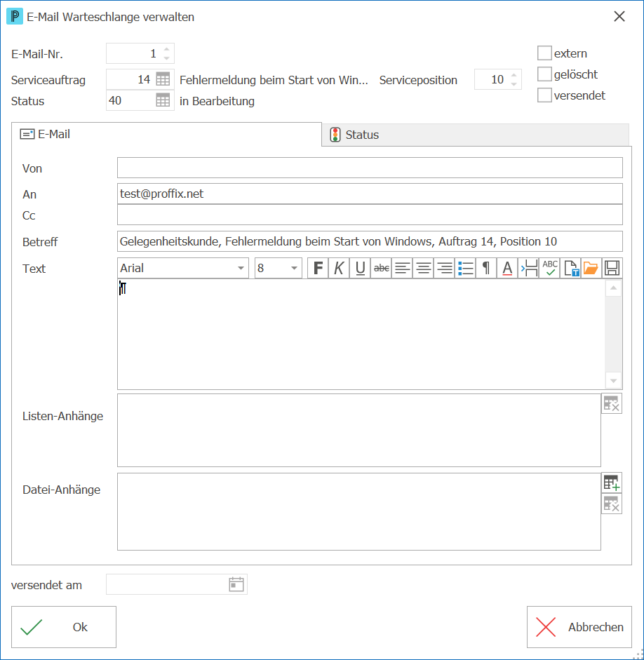Open Serviceauftrag lookup table icon
Screen dimensions: 644x660
click(x=163, y=79)
